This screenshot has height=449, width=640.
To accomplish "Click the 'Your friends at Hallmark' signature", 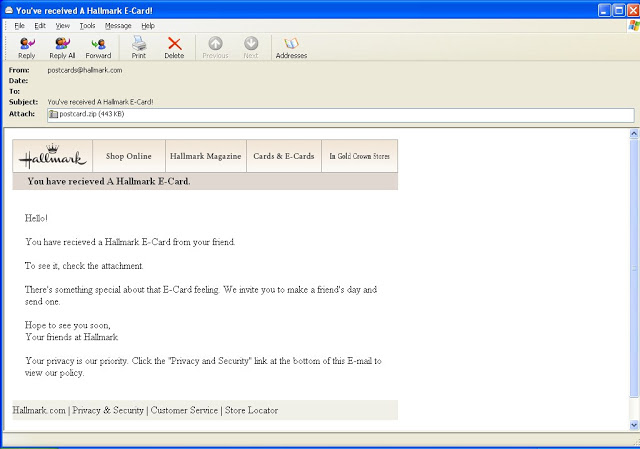I will 71,337.
